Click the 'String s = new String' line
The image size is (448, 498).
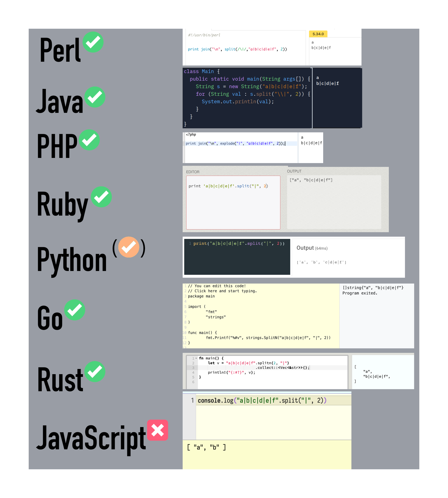(251, 86)
